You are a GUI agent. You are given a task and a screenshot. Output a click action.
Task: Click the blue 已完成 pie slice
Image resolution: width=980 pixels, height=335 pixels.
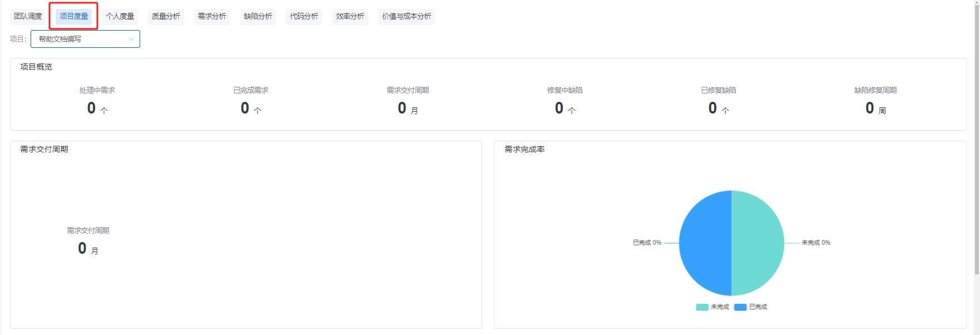click(x=705, y=243)
